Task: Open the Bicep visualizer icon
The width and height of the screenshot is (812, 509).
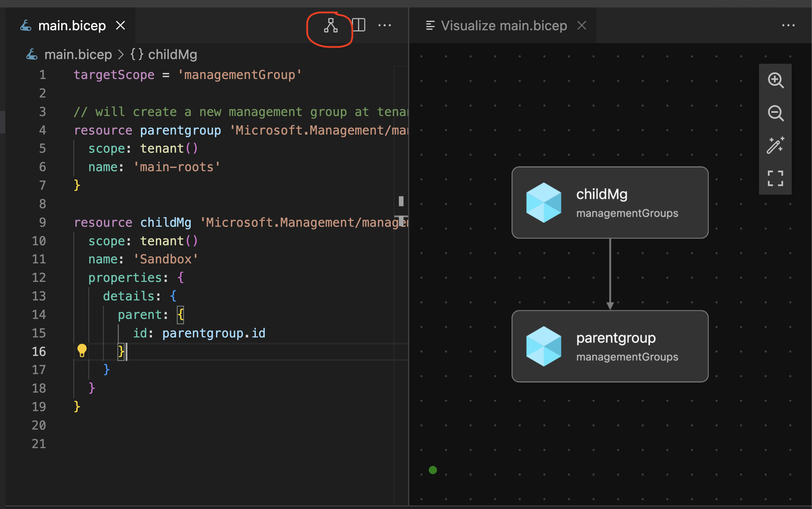Action: (x=331, y=26)
